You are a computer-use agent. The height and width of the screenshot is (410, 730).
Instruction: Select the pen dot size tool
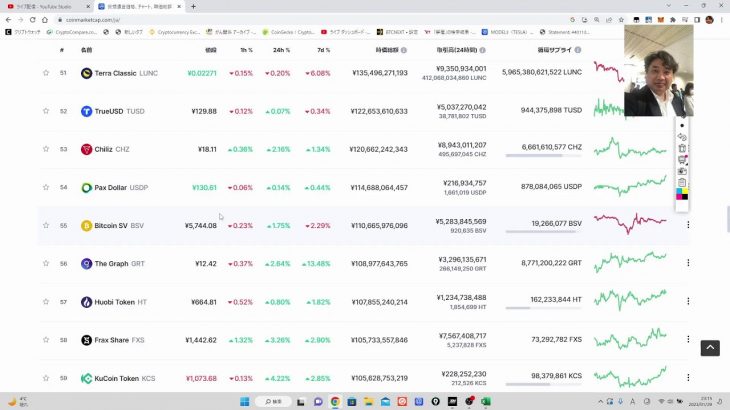(682, 126)
